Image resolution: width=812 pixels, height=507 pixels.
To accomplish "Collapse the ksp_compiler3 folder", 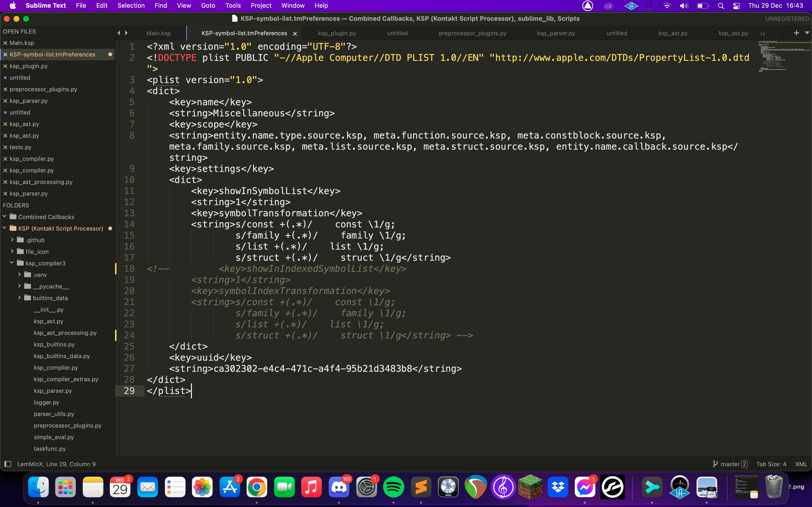I will pos(12,263).
